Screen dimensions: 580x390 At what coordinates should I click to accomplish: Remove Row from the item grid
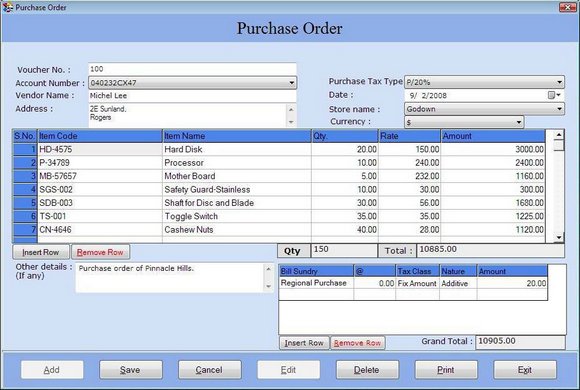(x=100, y=252)
